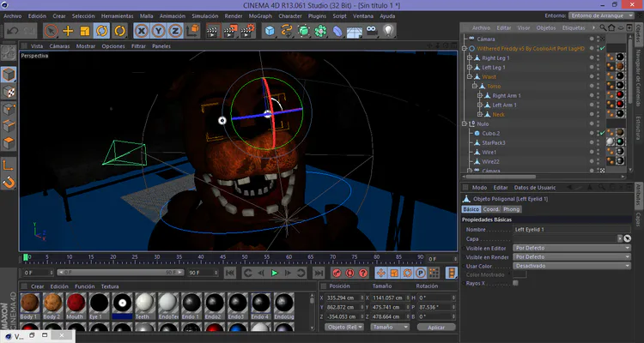The image size is (644, 343).
Task: Click the position X value field
Action: 344,298
